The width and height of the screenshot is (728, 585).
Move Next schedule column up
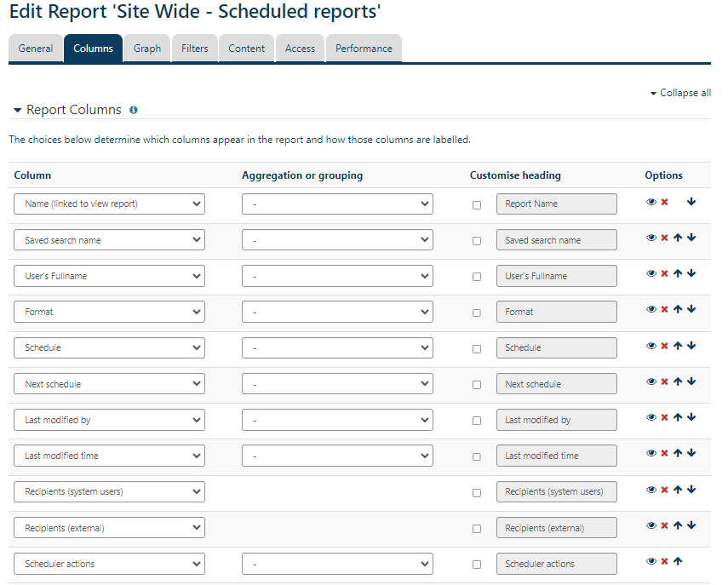[678, 382]
